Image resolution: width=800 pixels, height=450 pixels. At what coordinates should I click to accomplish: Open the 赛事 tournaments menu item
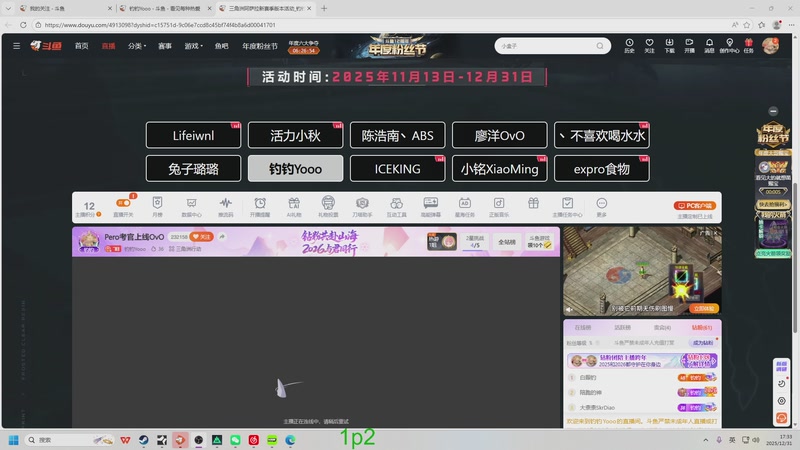click(x=165, y=46)
